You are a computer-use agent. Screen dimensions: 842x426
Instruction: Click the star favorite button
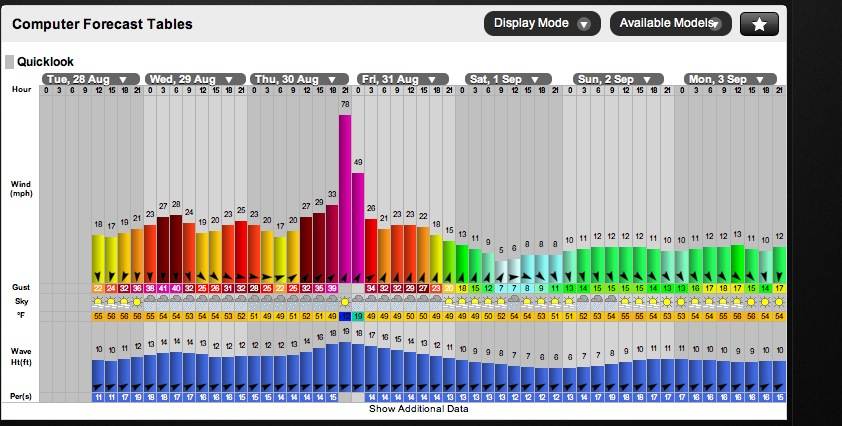coord(759,24)
